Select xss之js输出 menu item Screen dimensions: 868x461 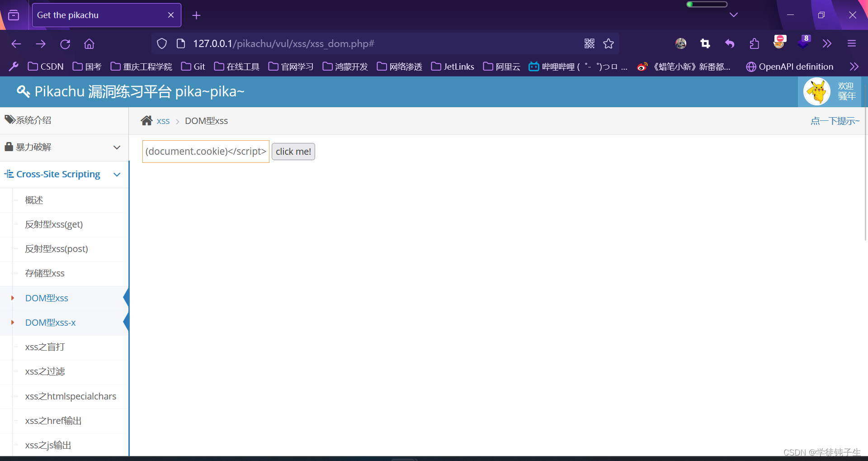pyautogui.click(x=48, y=445)
